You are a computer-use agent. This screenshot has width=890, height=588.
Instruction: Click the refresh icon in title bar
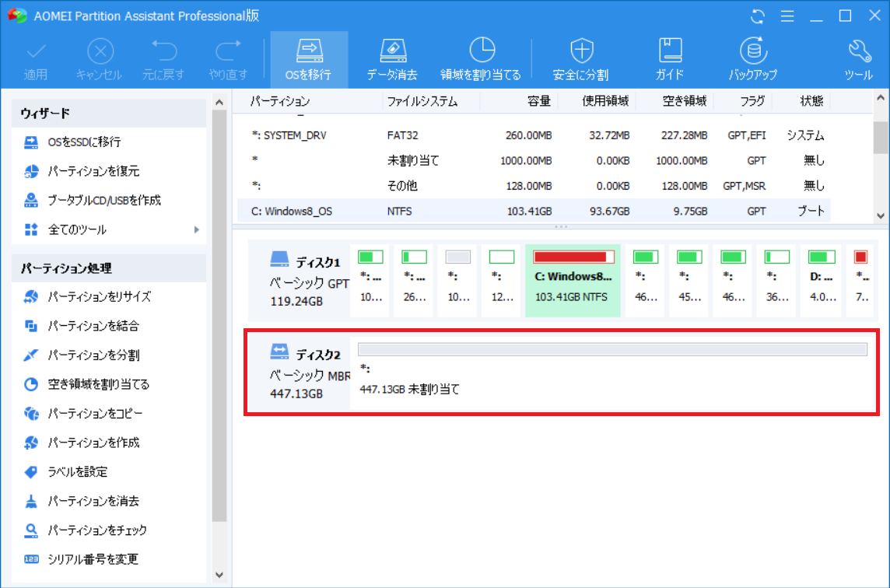[757, 16]
